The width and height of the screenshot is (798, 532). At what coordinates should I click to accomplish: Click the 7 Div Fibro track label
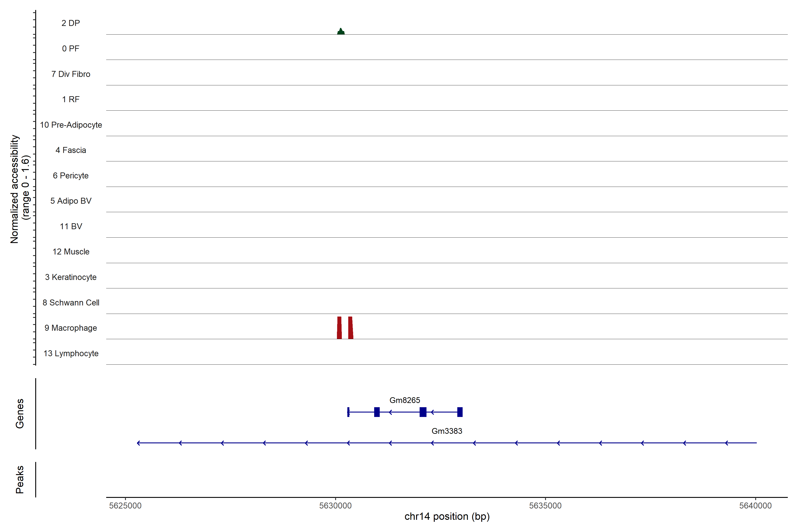coord(71,74)
